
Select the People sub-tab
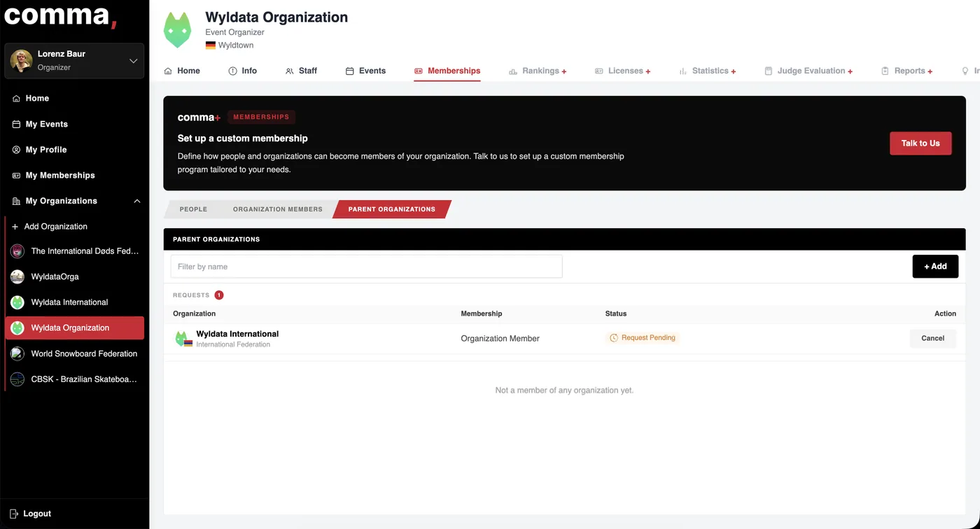pos(193,209)
